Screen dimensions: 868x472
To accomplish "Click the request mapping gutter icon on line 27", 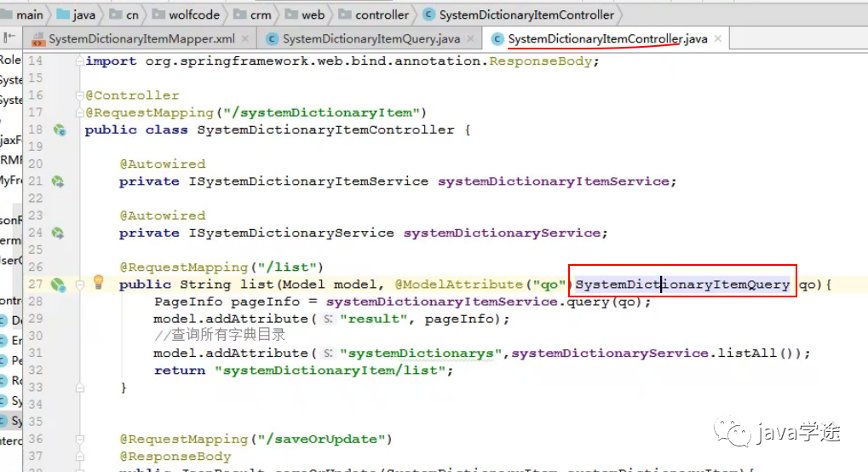I will point(58,285).
